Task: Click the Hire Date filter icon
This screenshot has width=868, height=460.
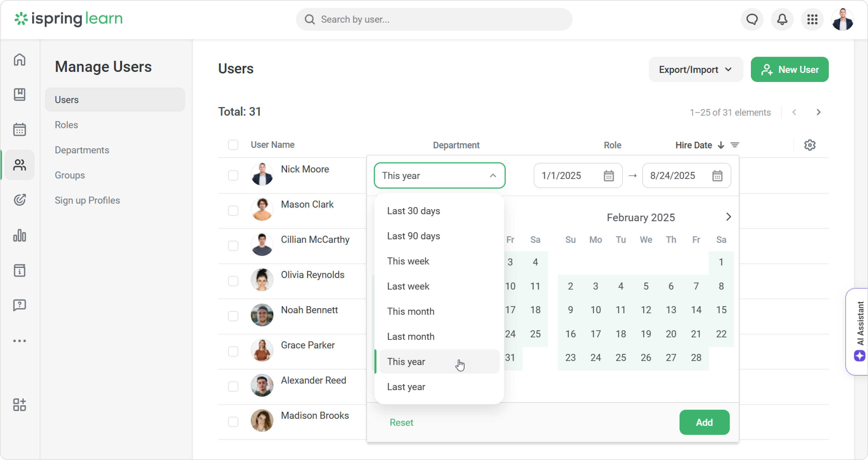Action: tap(735, 145)
